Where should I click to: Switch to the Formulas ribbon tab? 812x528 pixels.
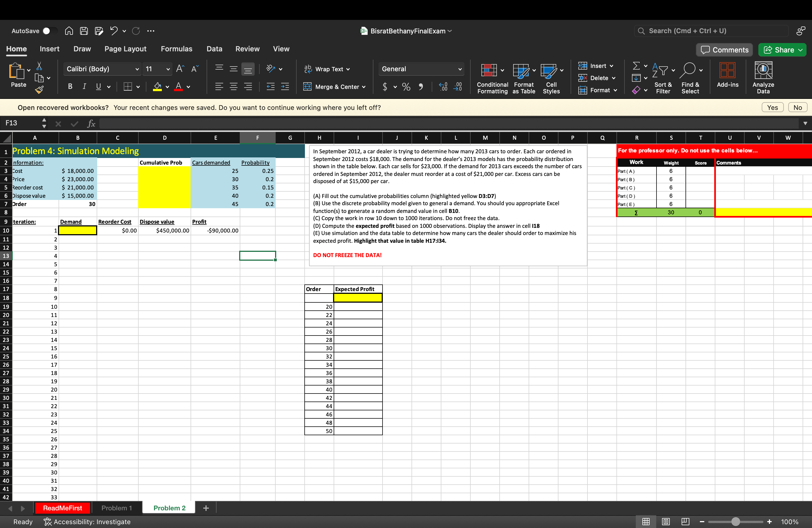[x=176, y=49]
